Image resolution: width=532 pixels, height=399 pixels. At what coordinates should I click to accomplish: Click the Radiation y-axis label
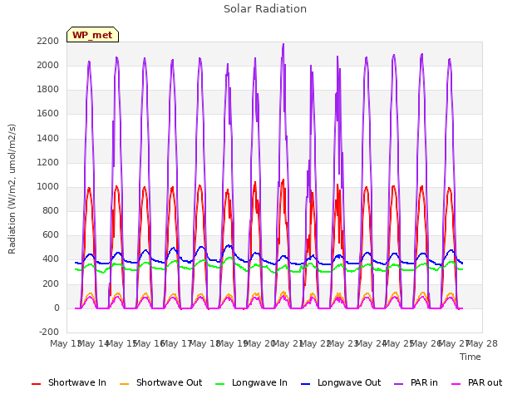tap(12, 189)
